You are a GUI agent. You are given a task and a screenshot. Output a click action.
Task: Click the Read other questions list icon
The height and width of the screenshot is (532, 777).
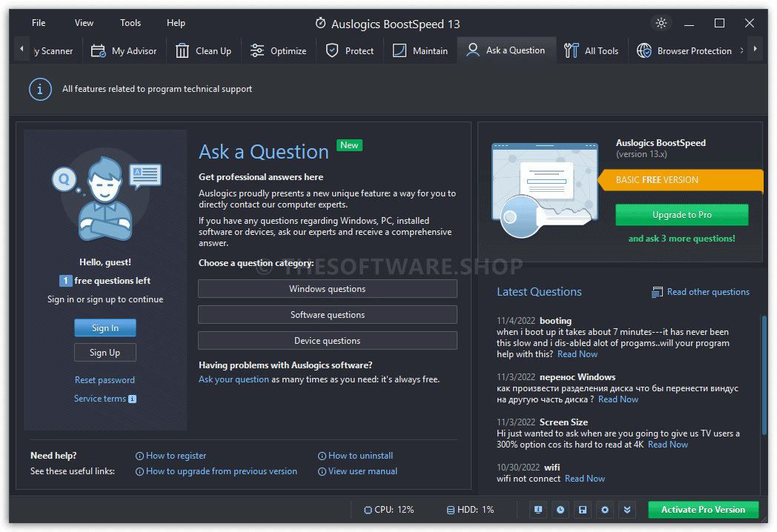pyautogui.click(x=657, y=292)
